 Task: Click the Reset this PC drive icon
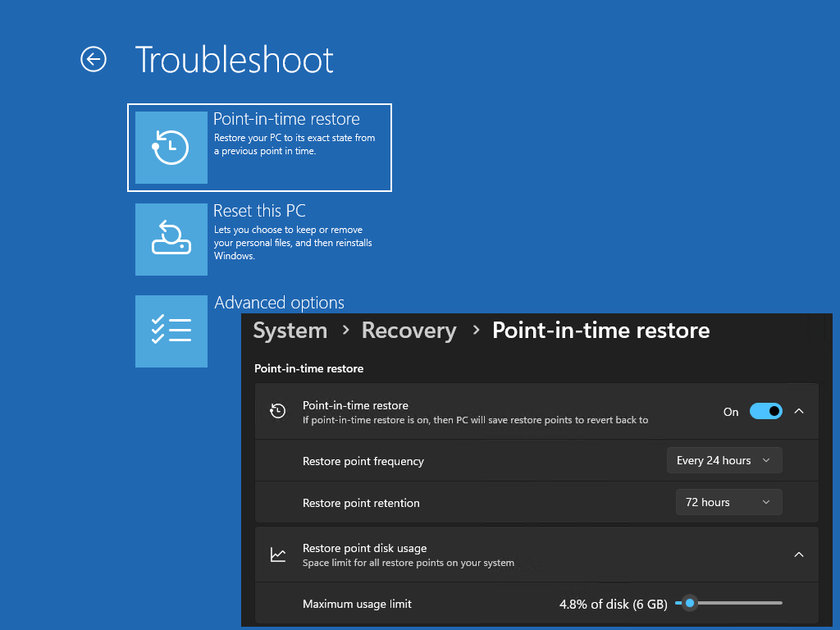coord(171,239)
